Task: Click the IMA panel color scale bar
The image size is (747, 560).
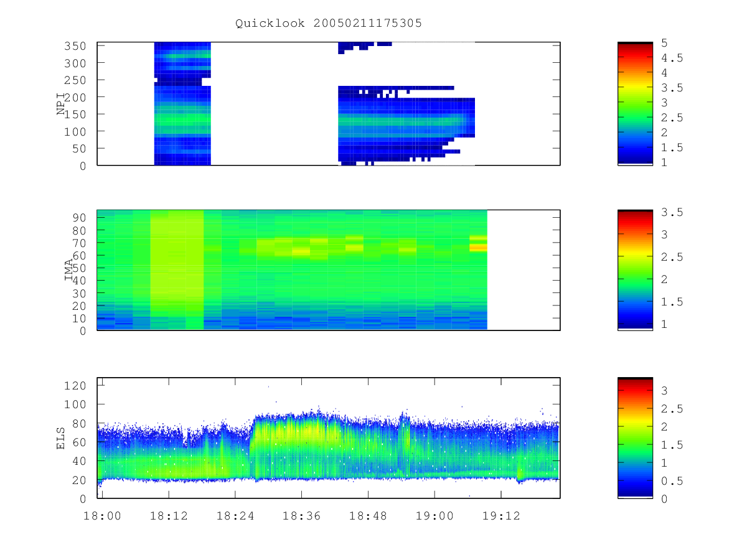Action: click(635, 270)
